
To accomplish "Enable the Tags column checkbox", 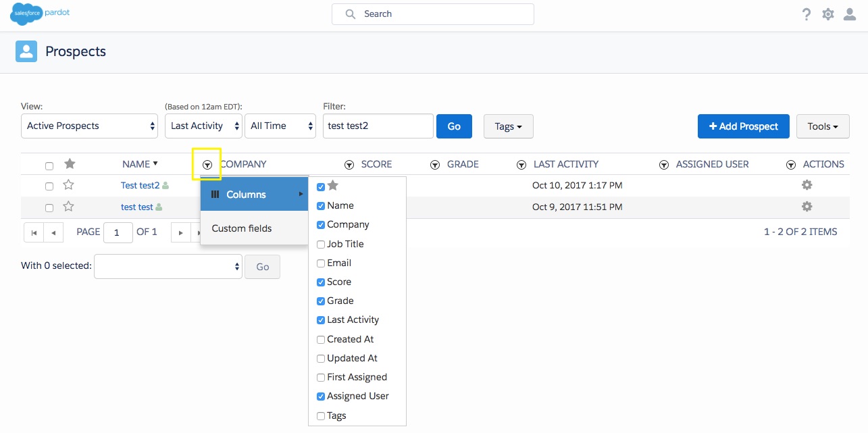I will click(321, 416).
